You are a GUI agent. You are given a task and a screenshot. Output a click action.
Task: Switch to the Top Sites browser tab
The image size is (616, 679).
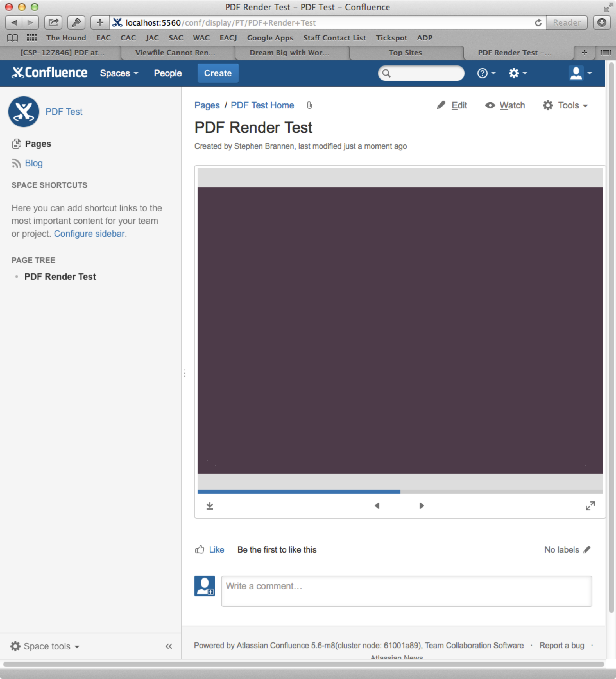[405, 53]
